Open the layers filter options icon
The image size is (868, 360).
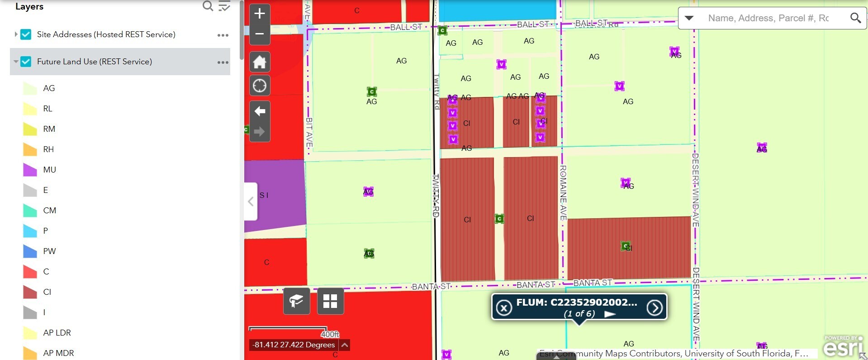point(224,6)
